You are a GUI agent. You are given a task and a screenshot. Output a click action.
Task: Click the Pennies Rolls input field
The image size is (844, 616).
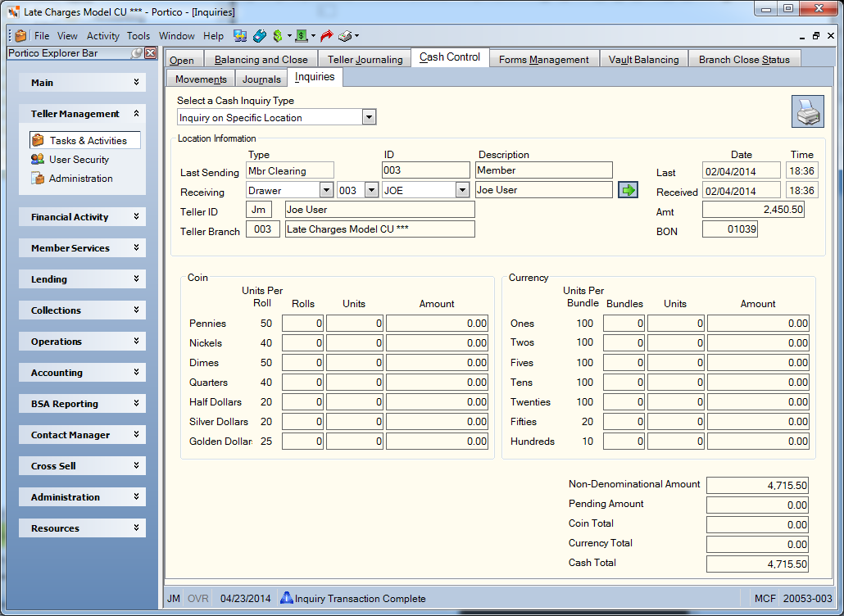pos(302,324)
